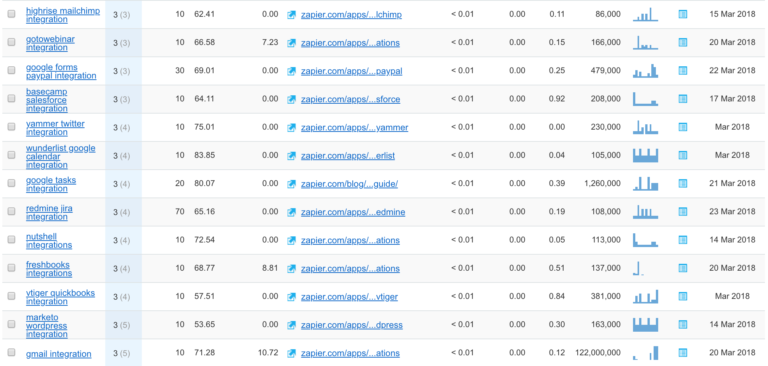View SERP snapshot icon for basecamp salesforce row
This screenshot has width=768, height=366.
(x=683, y=99)
